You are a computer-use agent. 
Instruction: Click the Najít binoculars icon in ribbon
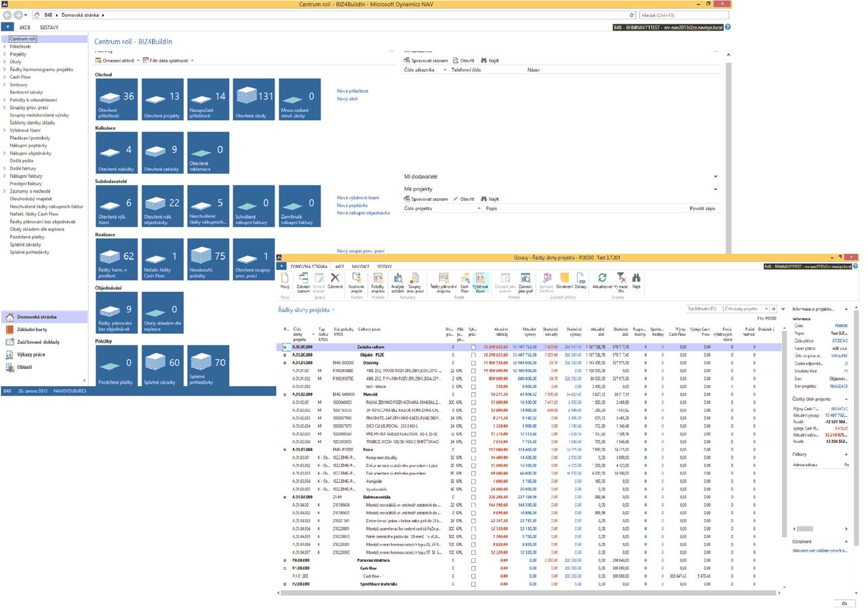(636, 277)
